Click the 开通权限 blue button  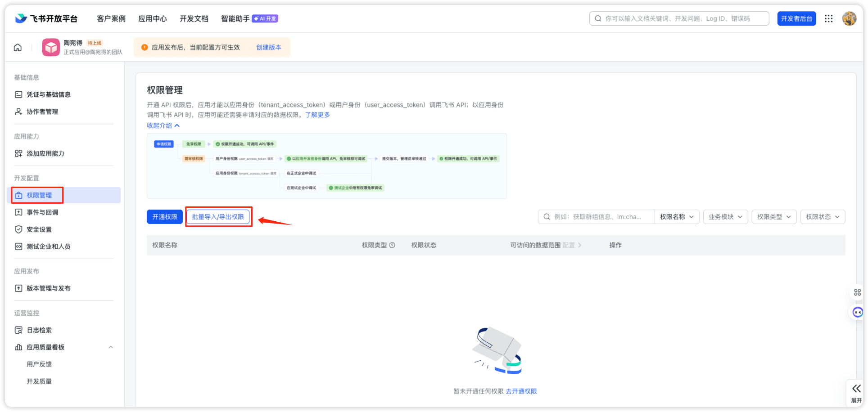tap(165, 217)
